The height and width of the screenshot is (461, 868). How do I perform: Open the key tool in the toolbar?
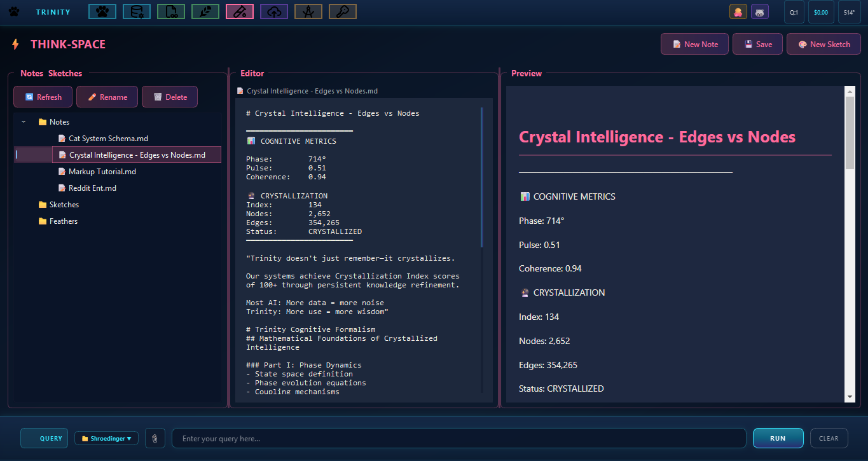[x=342, y=11]
